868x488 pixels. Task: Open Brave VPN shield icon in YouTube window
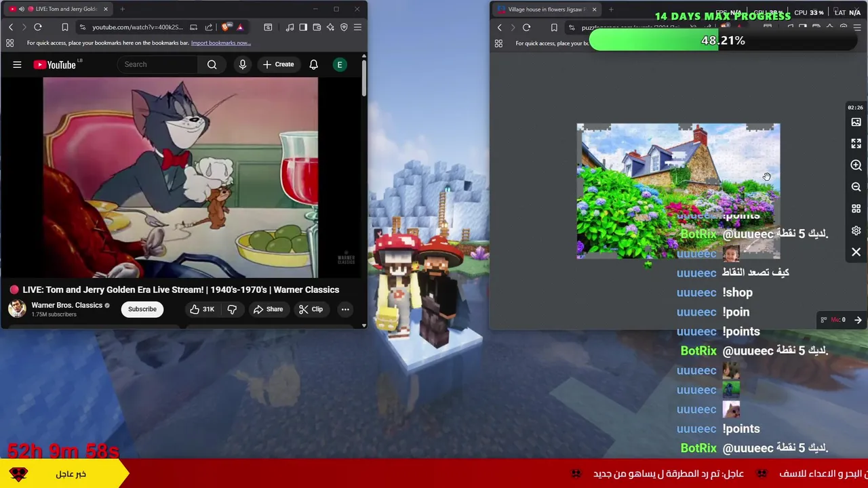coord(344,27)
